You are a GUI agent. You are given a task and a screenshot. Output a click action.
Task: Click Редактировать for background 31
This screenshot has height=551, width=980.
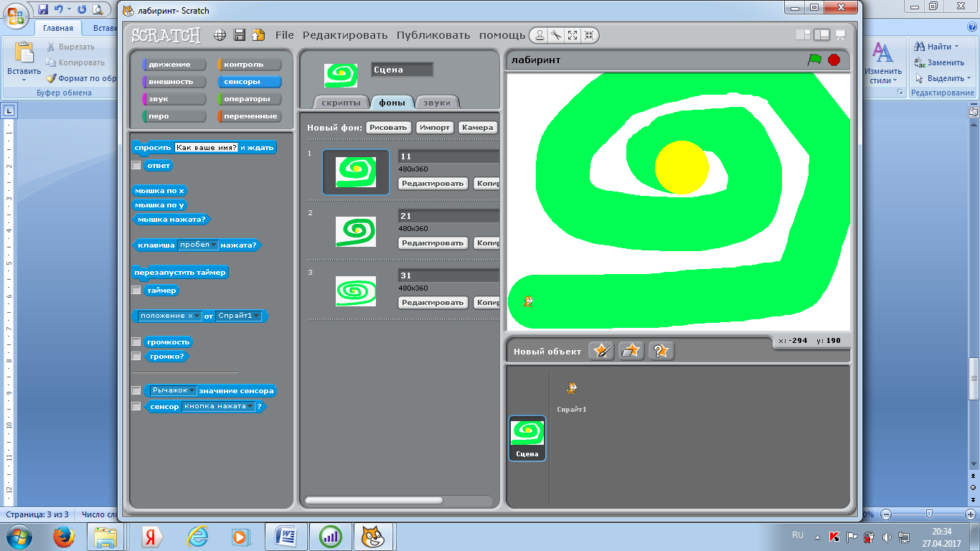pyautogui.click(x=433, y=302)
